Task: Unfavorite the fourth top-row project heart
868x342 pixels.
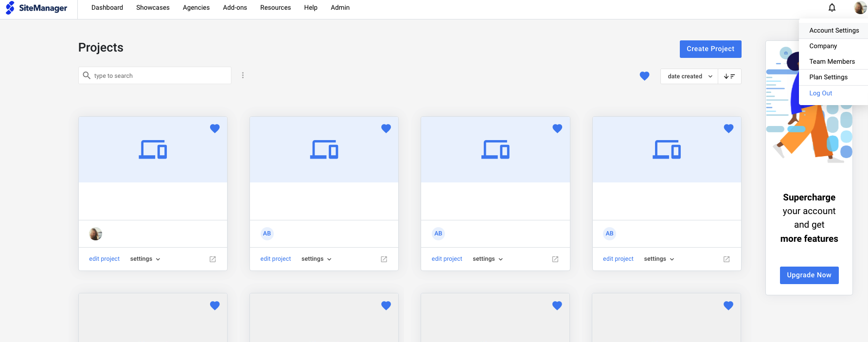Action: [x=728, y=128]
